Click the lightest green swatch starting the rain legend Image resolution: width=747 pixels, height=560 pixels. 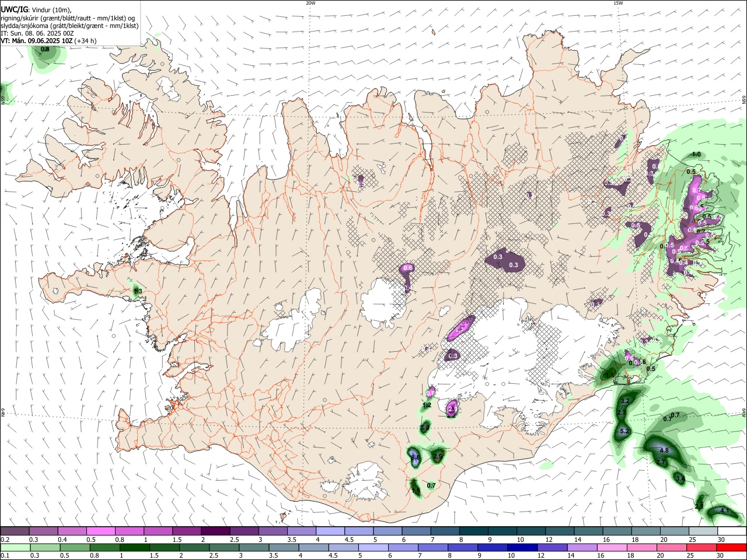pyautogui.click(x=15, y=548)
